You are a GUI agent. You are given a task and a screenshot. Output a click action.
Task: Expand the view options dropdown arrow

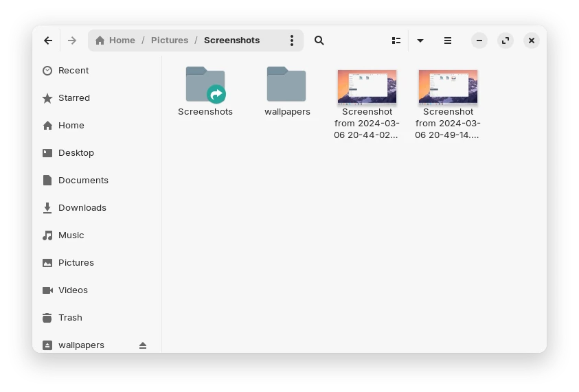(x=420, y=41)
